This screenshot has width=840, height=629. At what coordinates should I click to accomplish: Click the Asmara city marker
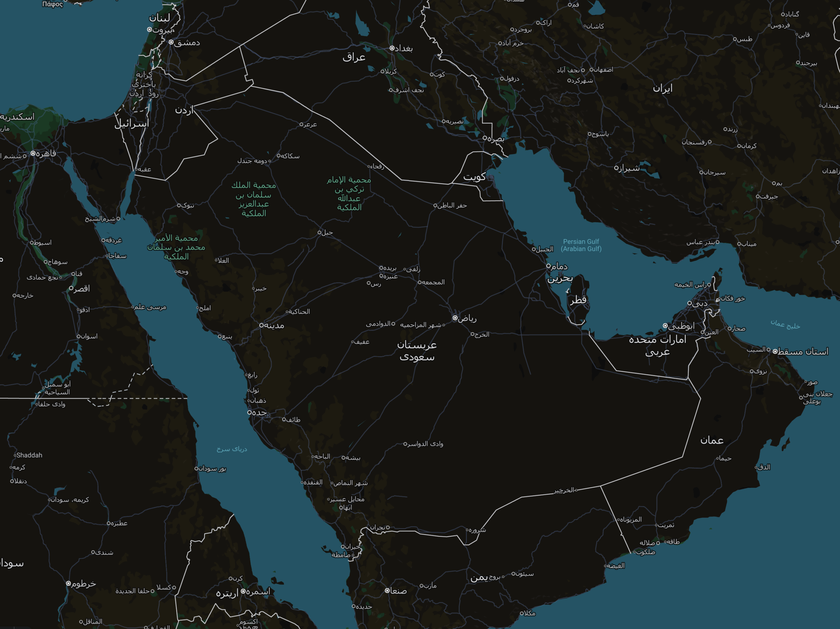[x=243, y=591]
